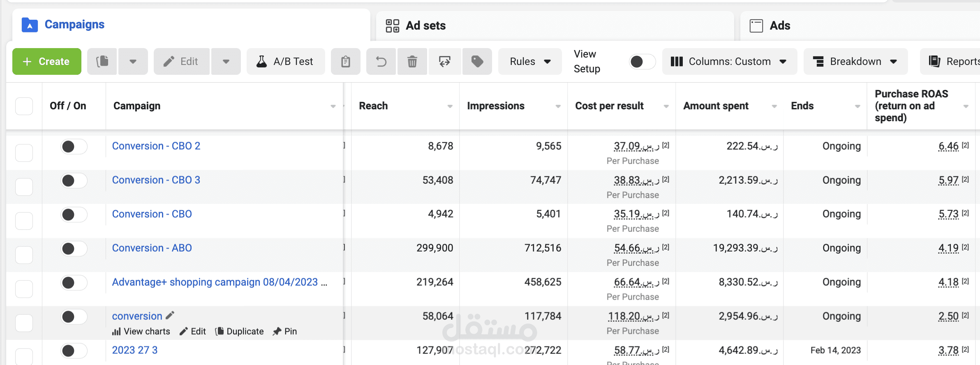The height and width of the screenshot is (365, 980).
Task: Open View charts for conversion campaign
Action: [x=141, y=331]
